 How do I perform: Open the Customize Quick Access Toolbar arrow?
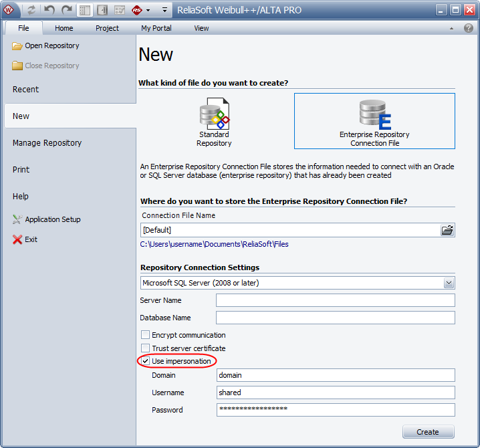point(165,10)
